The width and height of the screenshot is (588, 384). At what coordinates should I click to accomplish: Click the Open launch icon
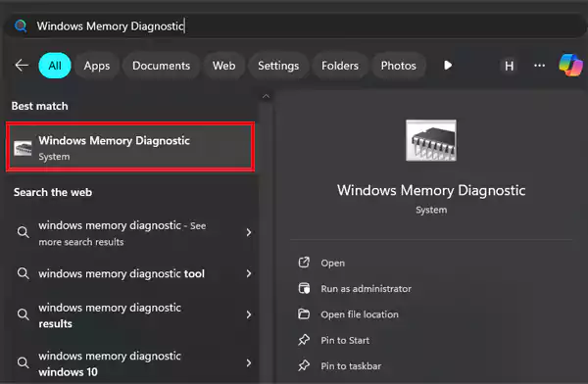coord(304,263)
